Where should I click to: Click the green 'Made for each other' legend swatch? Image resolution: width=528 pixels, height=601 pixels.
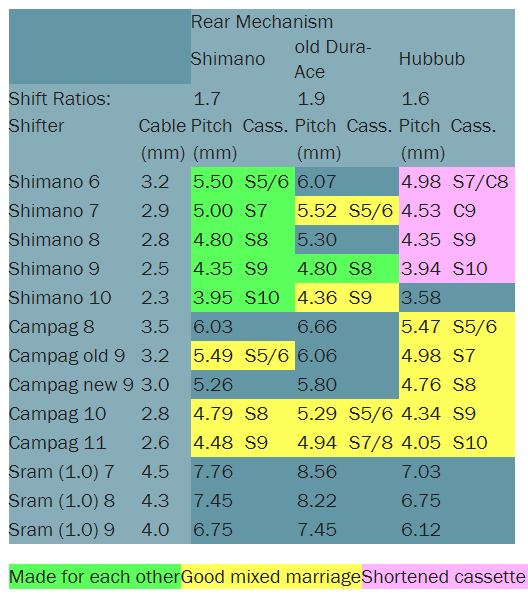(x=95, y=576)
